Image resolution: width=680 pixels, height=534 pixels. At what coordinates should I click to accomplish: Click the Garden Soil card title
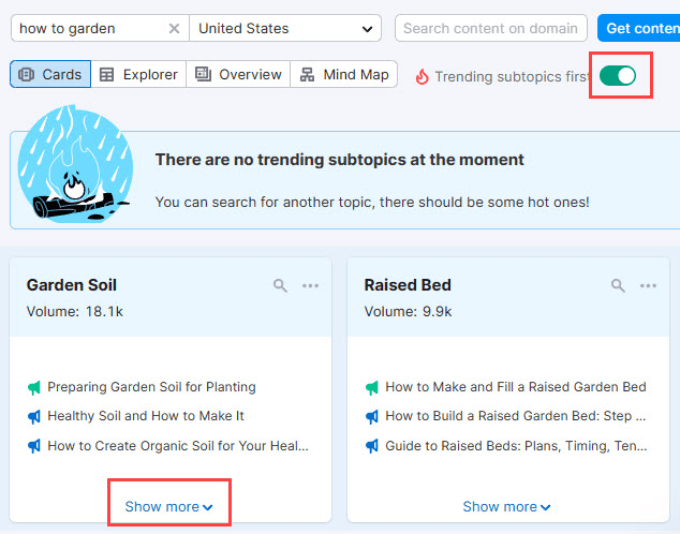coord(72,285)
